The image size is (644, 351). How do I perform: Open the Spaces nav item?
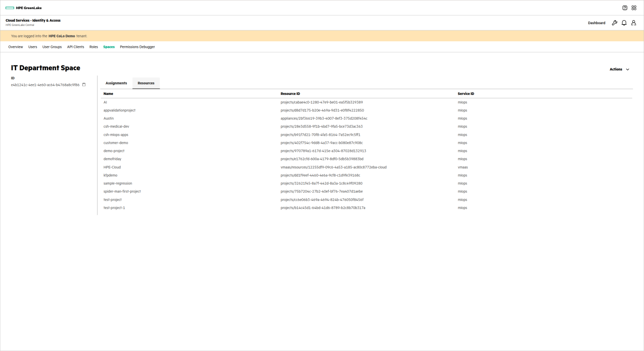(x=109, y=47)
